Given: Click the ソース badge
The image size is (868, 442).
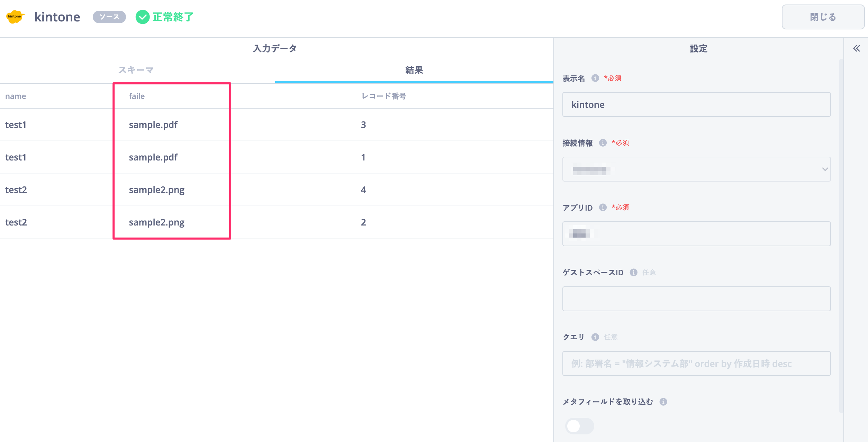Looking at the screenshot, I should (x=109, y=17).
